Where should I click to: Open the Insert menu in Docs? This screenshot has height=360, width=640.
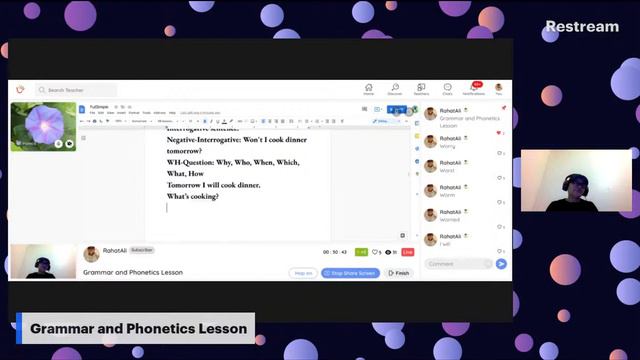click(122, 113)
